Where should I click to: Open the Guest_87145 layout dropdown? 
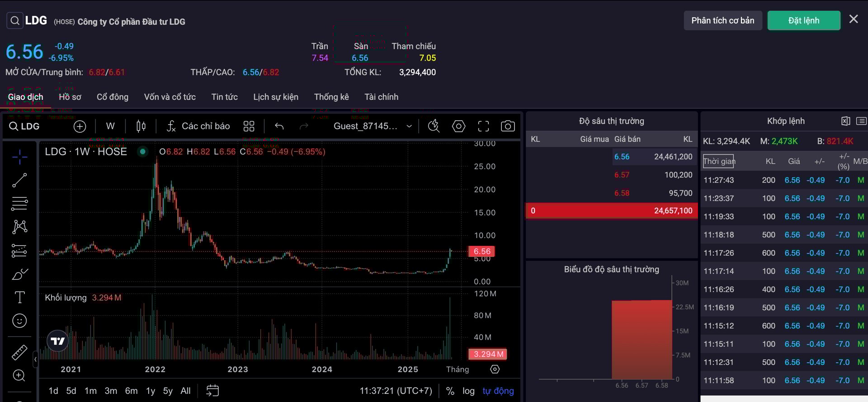pyautogui.click(x=373, y=126)
